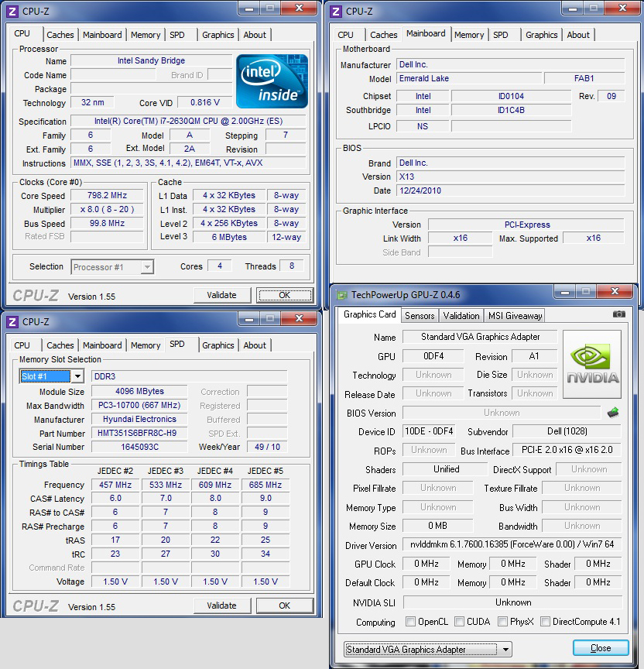Open GPU-Z's screenshot camera tool
Image resolution: width=644 pixels, height=669 pixels.
(619, 314)
